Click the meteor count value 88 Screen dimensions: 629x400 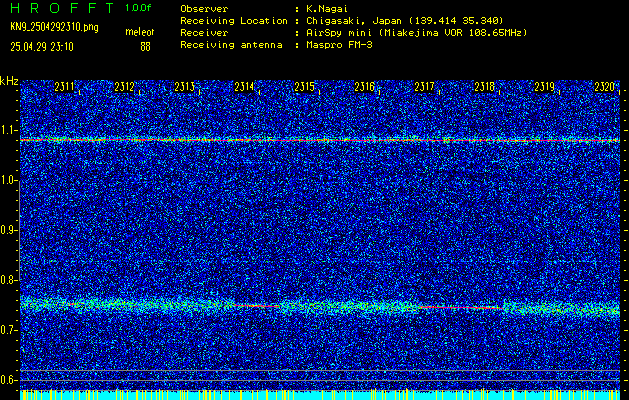click(145, 47)
